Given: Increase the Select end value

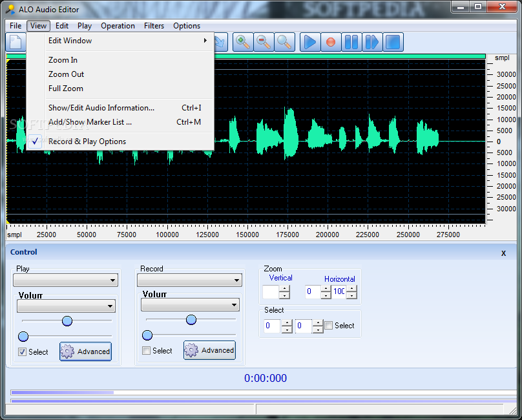Looking at the screenshot, I should (318, 322).
